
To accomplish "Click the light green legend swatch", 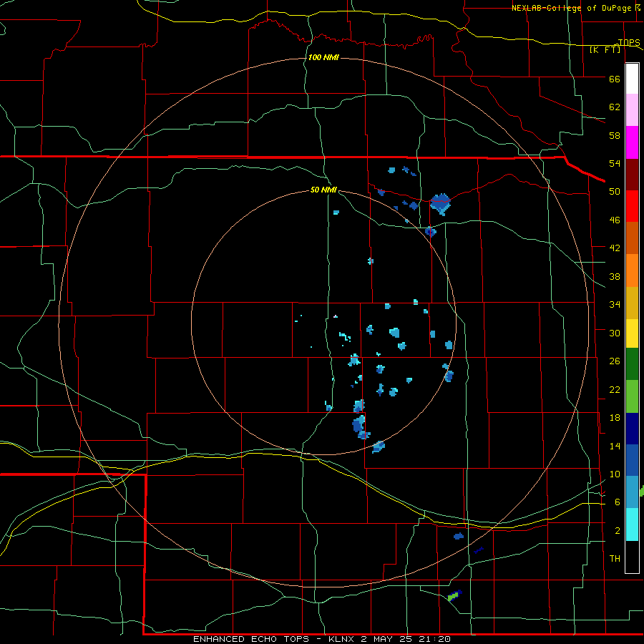I will pos(632,396).
